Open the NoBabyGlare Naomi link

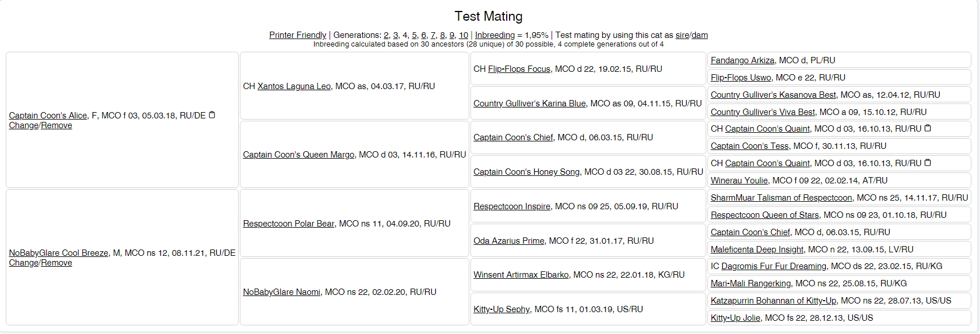(281, 292)
